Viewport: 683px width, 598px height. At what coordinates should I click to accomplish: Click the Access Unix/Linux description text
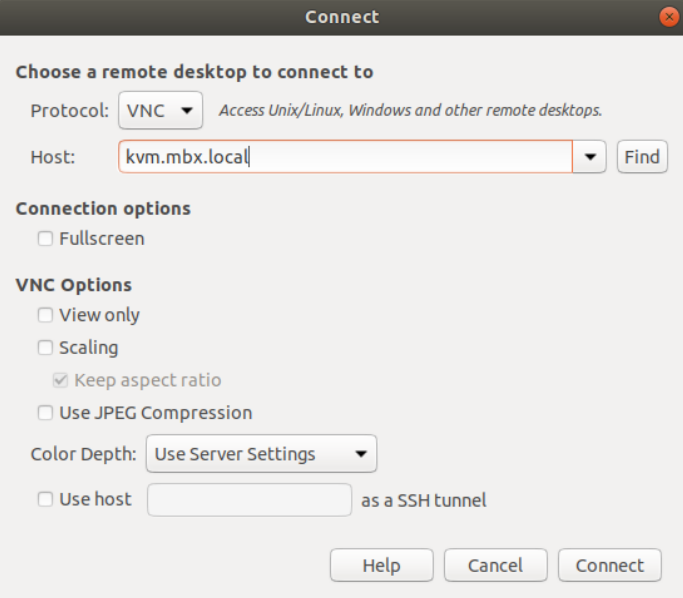[x=411, y=110]
